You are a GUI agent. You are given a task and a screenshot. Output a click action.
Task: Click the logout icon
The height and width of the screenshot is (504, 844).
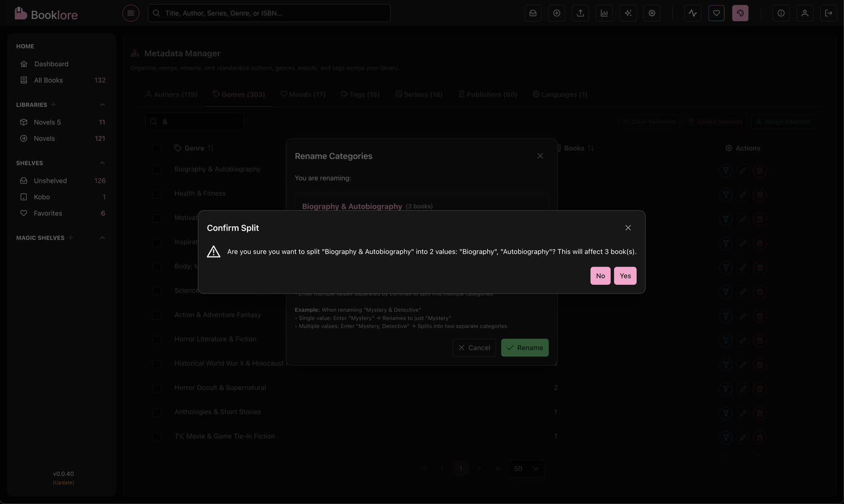coord(828,13)
